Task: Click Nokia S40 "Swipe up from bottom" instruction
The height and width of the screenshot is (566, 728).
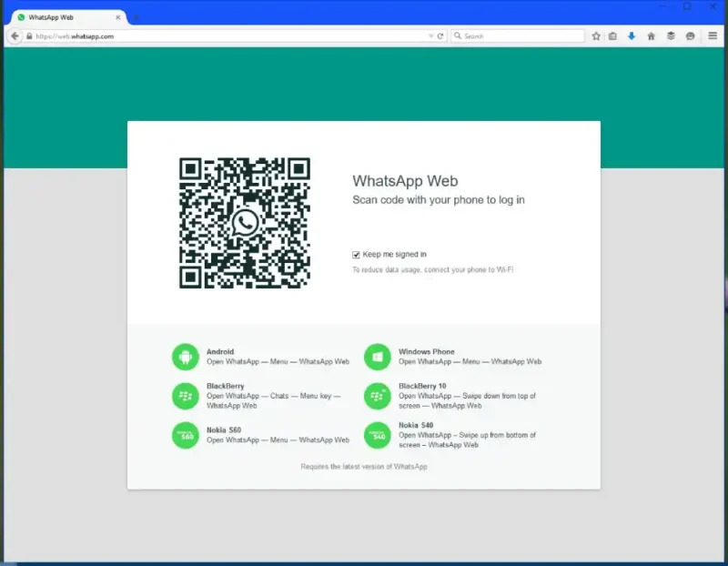Action: (x=467, y=440)
